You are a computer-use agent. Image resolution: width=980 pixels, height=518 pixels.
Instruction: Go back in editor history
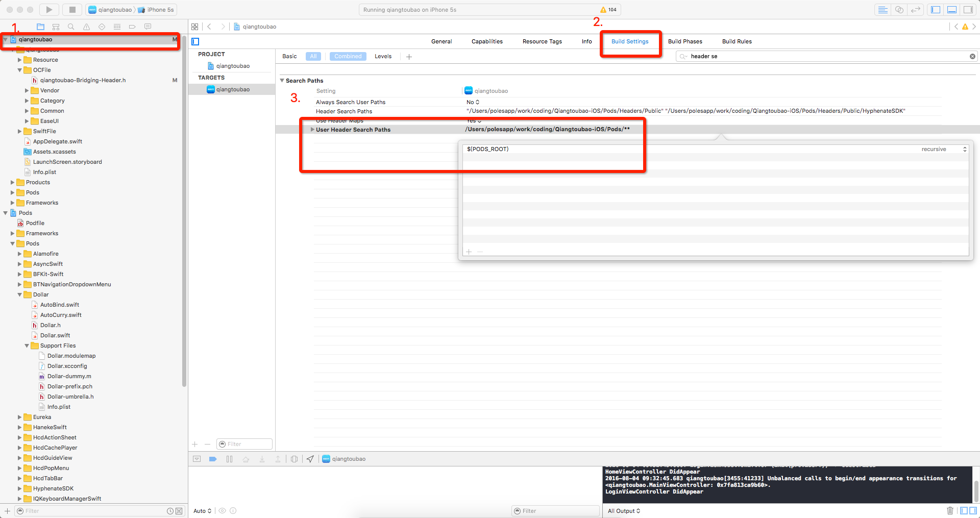209,27
